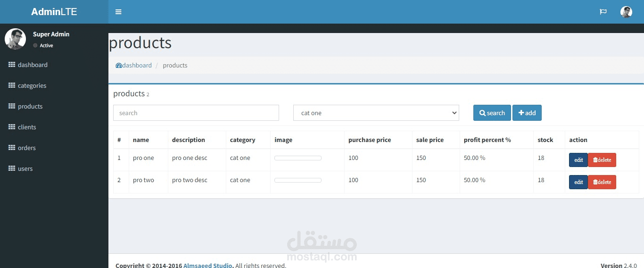The width and height of the screenshot is (644, 268).
Task: Delete the pro two product
Action: click(602, 182)
